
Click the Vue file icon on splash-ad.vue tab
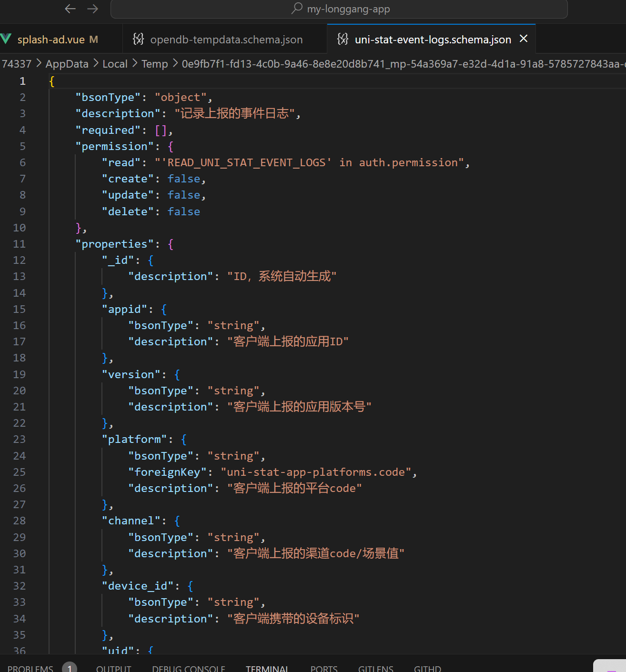coord(6,39)
